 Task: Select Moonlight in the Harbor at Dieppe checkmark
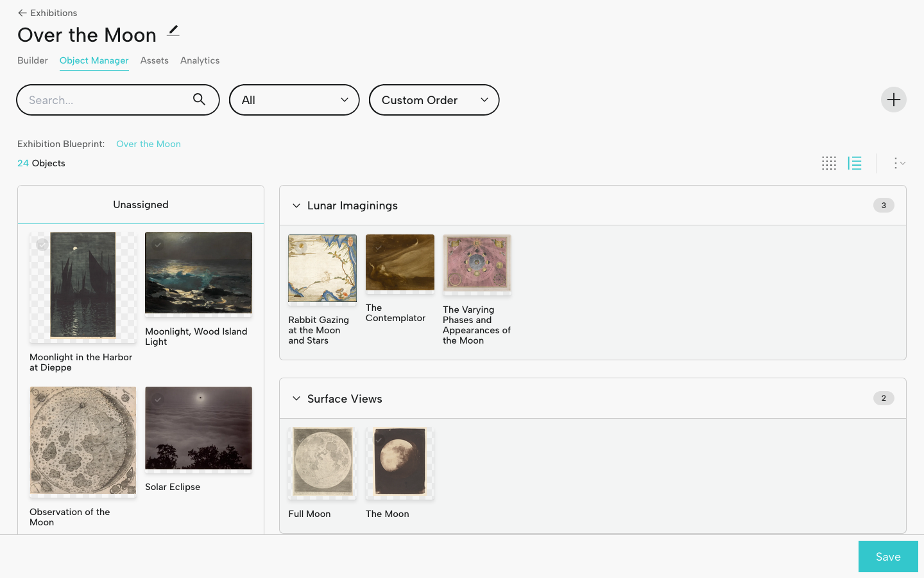point(42,245)
